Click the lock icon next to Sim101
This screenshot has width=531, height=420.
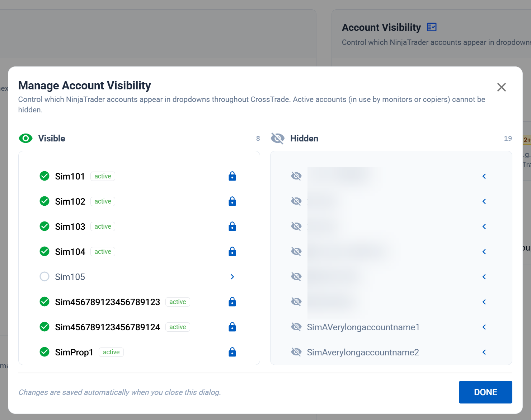click(x=232, y=176)
